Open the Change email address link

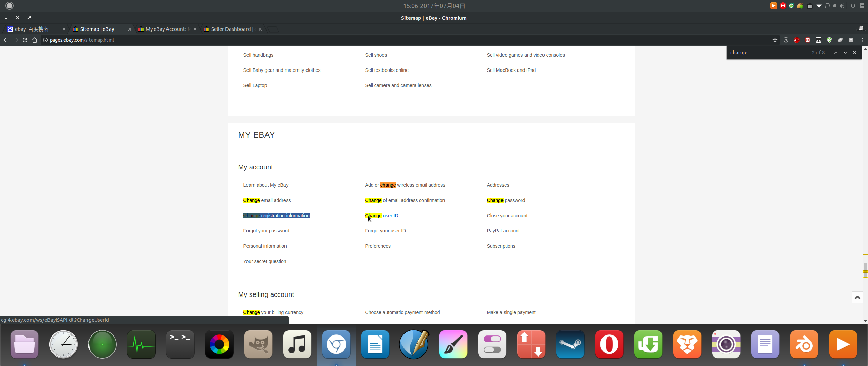click(267, 200)
